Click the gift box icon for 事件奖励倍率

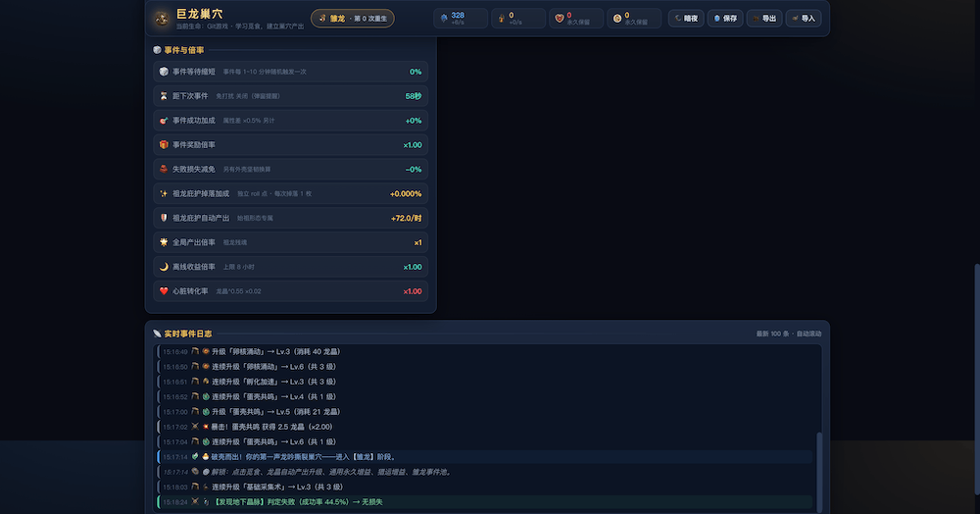tap(164, 144)
